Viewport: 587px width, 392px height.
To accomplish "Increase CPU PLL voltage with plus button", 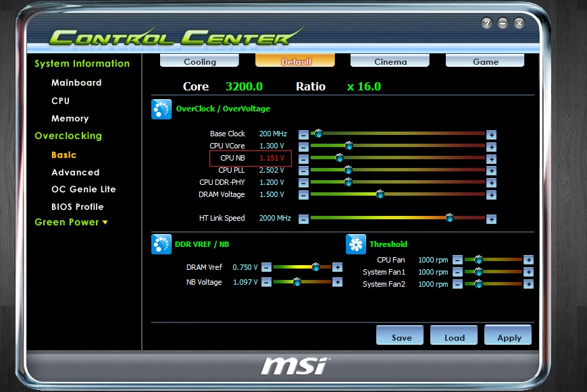I will click(x=491, y=171).
